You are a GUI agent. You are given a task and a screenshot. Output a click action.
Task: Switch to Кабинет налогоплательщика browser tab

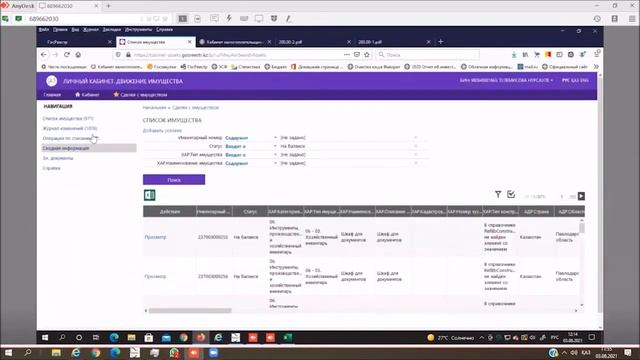pos(235,42)
